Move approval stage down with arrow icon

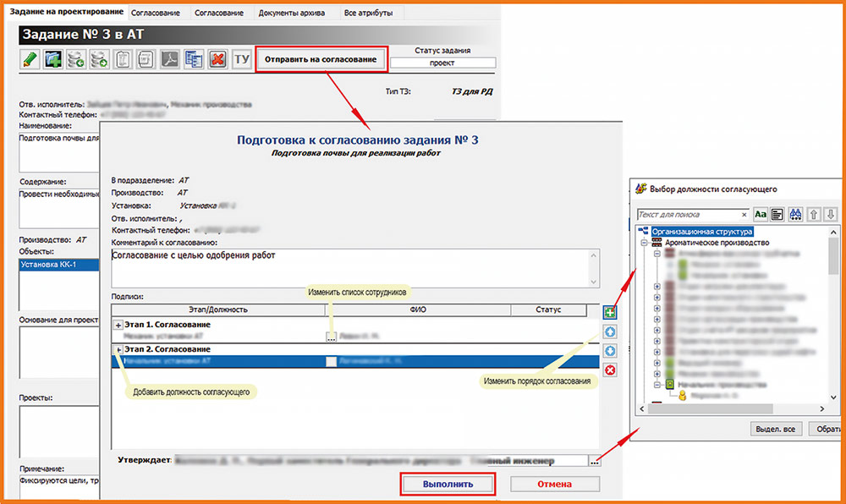coord(610,351)
